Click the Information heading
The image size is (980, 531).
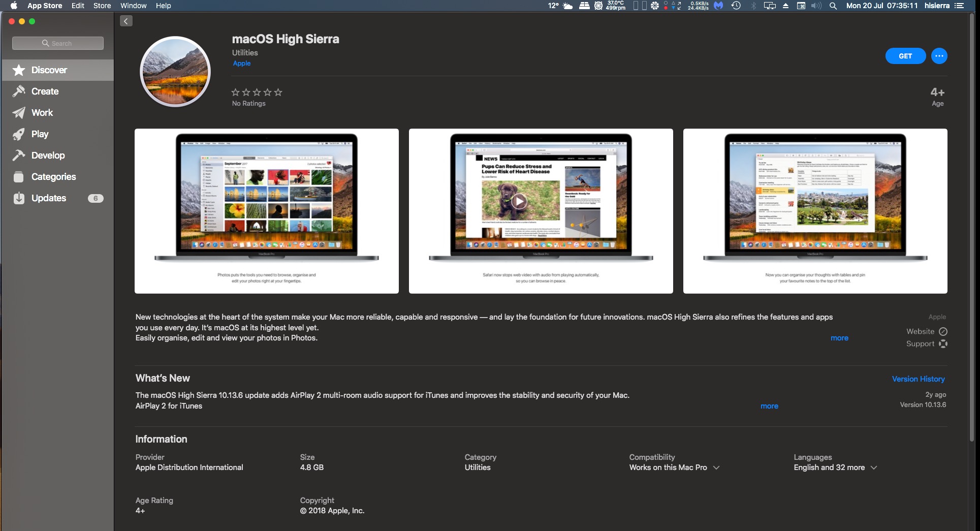161,439
